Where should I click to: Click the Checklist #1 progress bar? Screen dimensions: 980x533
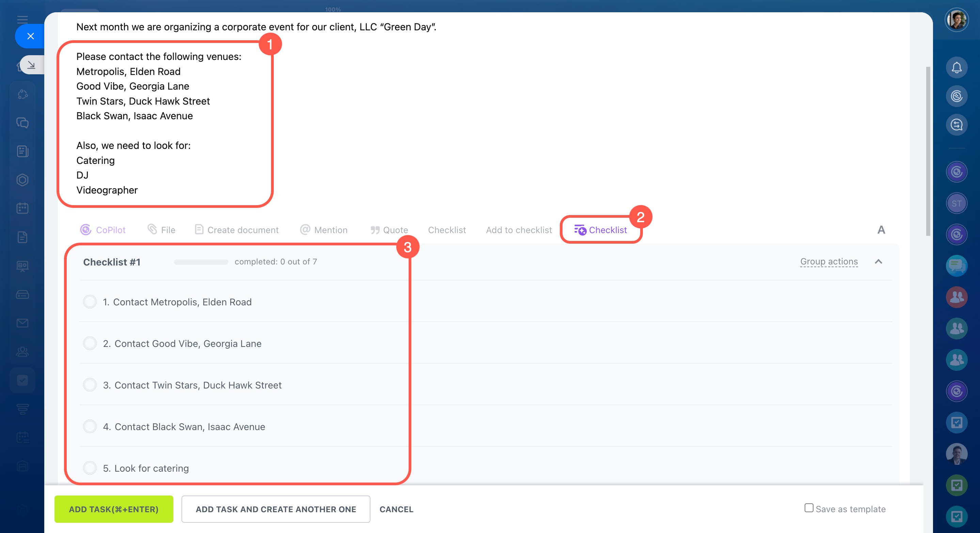[x=201, y=262]
